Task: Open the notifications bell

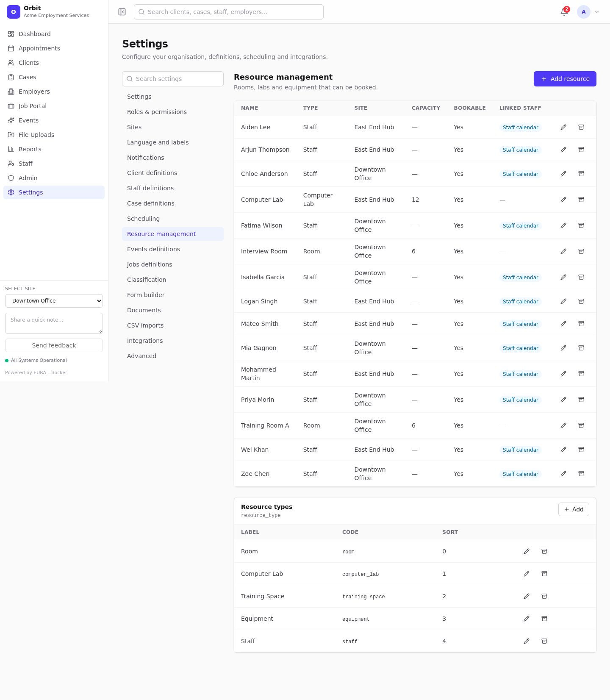Action: point(564,12)
